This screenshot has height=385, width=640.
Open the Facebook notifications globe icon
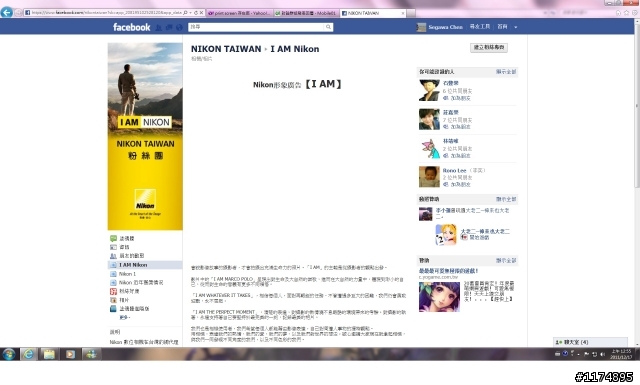[179, 27]
